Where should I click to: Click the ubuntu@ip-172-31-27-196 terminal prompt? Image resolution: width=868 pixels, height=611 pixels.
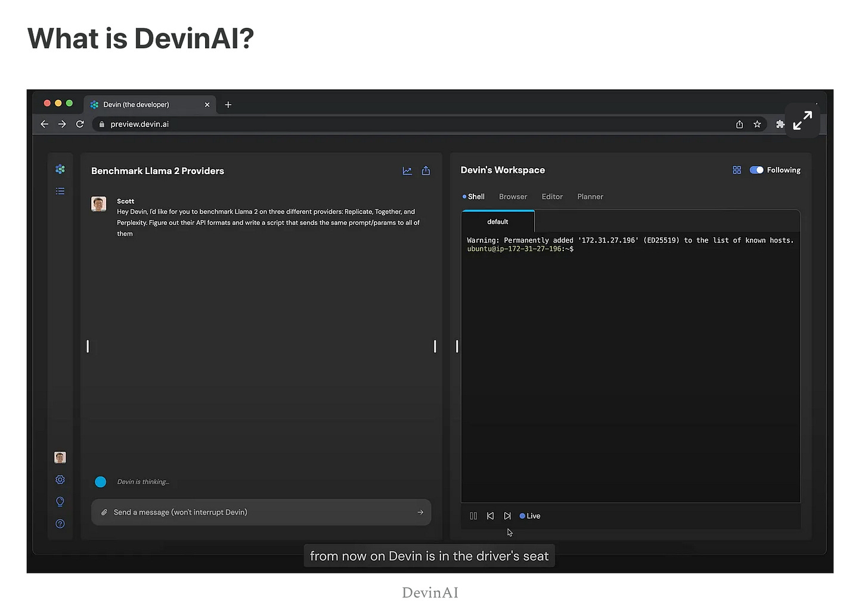coord(520,249)
